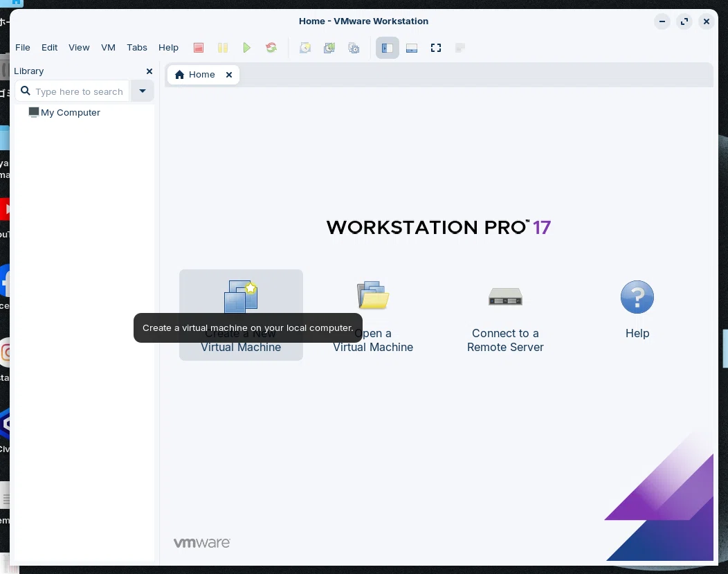Click the yellow Suspend toolbar icon
This screenshot has width=728, height=574.
pyautogui.click(x=223, y=48)
